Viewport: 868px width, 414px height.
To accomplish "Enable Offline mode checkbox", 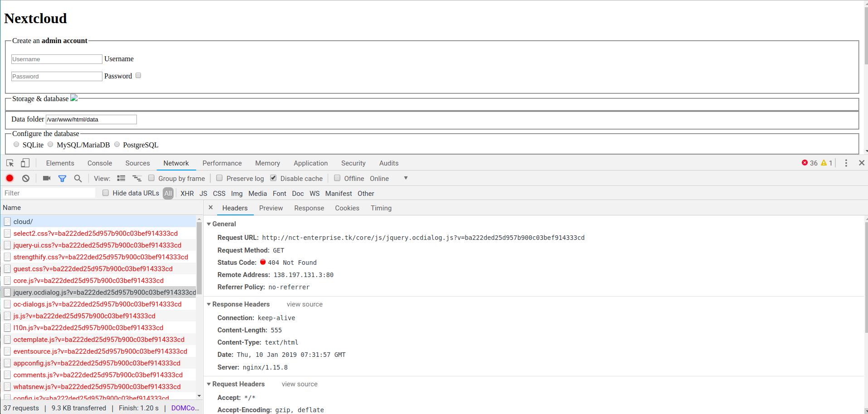I will point(337,178).
